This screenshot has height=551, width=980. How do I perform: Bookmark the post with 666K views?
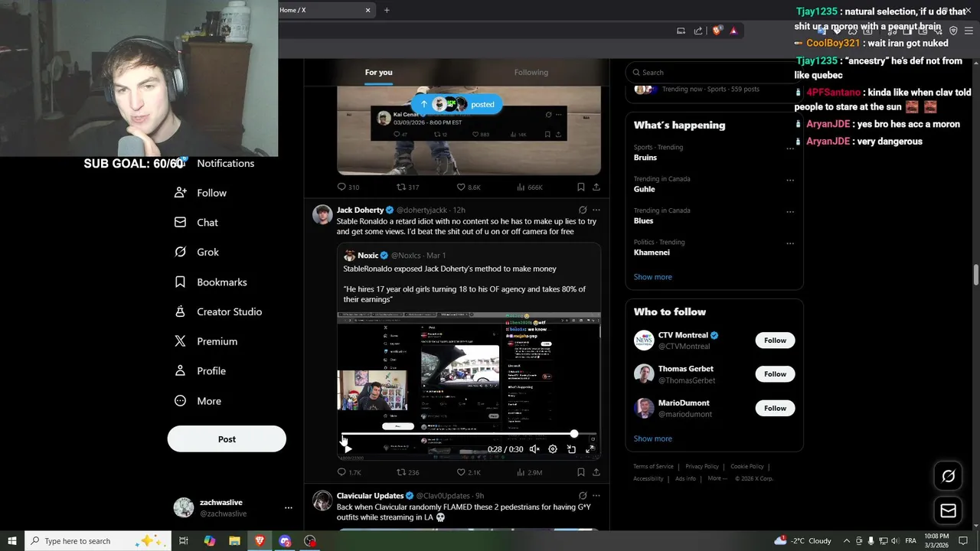(580, 187)
